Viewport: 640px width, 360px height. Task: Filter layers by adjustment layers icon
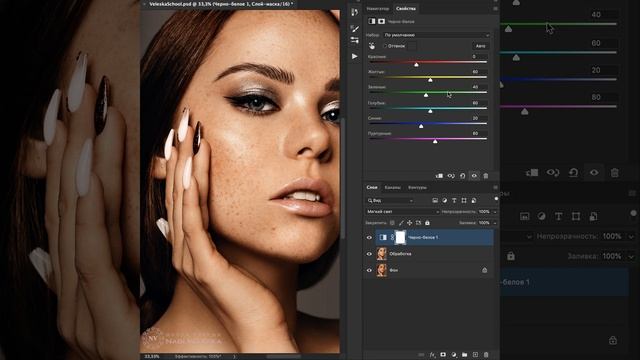click(x=444, y=200)
